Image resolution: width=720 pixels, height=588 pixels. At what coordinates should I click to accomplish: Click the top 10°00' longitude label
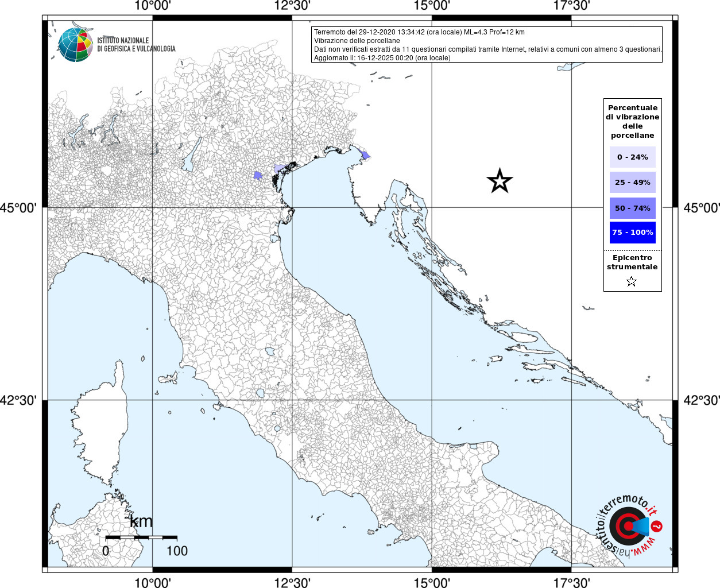(153, 6)
